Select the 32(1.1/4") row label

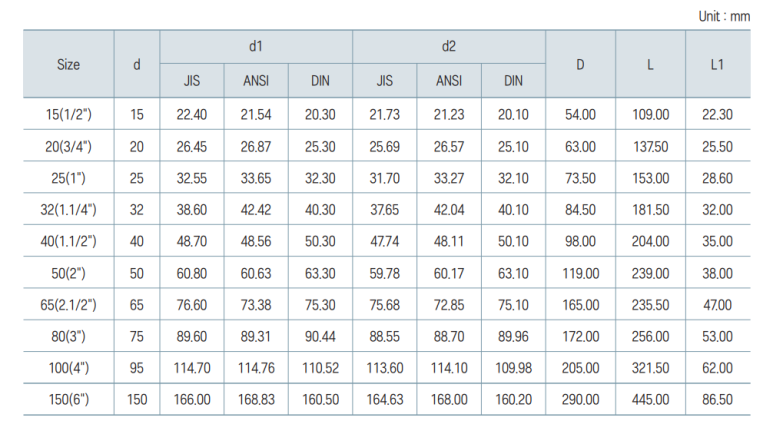[x=69, y=210]
